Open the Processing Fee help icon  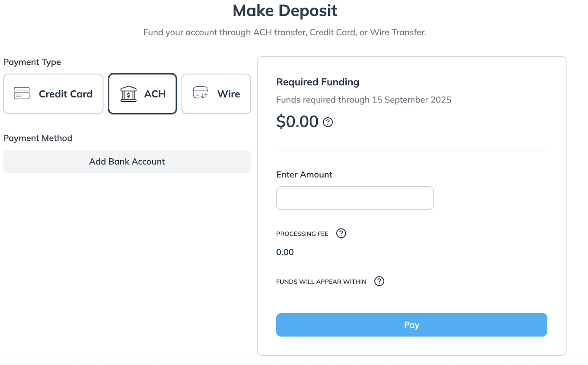point(341,233)
